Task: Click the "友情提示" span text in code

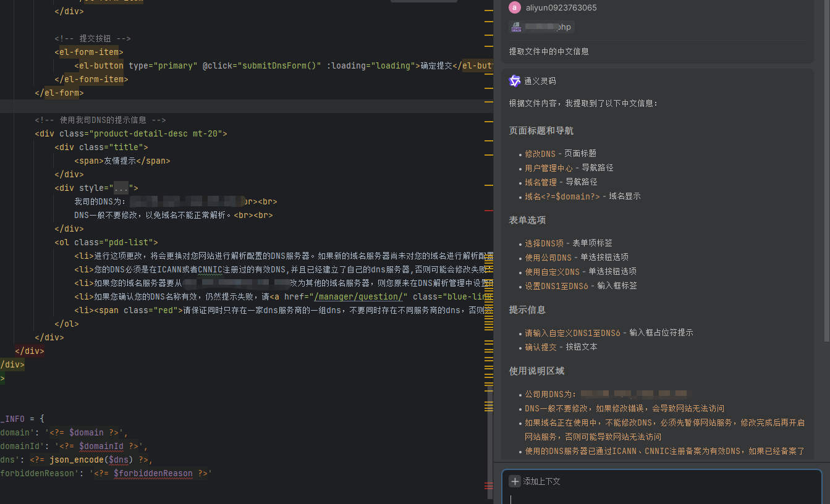Action: click(x=119, y=161)
